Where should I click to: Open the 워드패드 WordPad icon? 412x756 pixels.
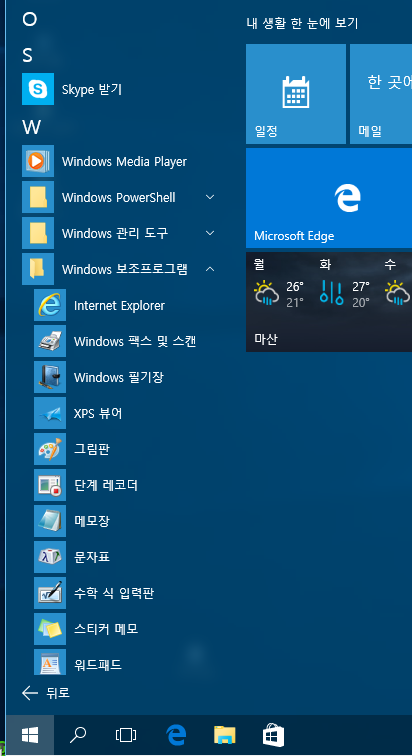[50, 662]
